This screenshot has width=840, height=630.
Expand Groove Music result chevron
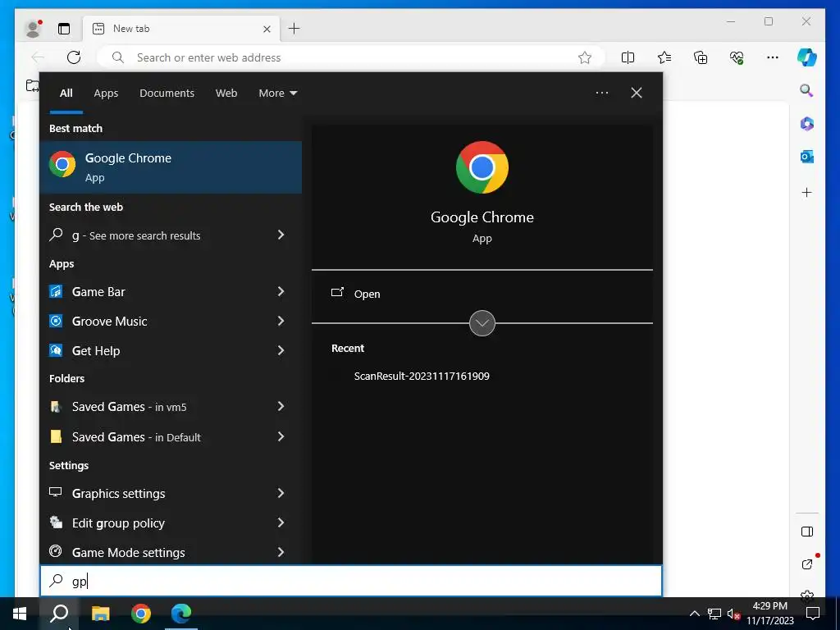(281, 321)
